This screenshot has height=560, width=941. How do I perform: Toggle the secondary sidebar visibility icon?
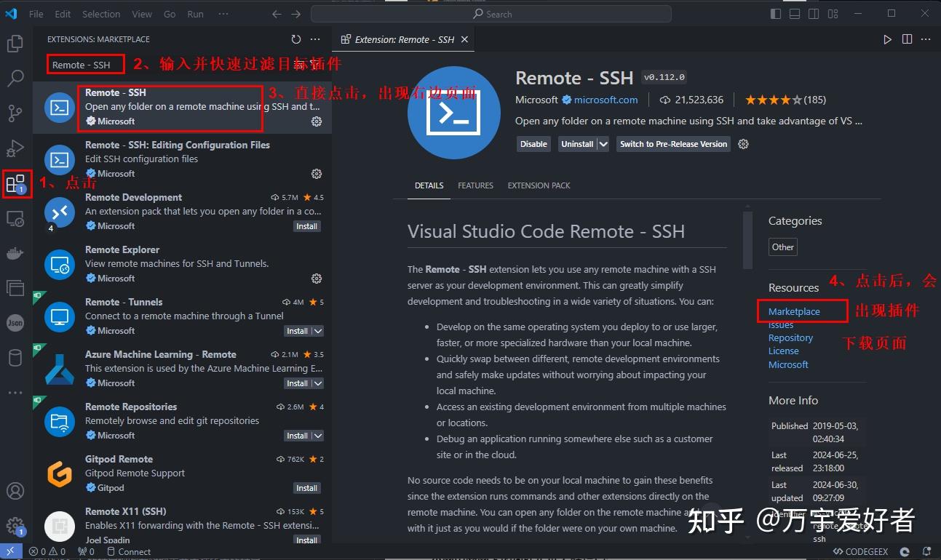pyautogui.click(x=813, y=13)
